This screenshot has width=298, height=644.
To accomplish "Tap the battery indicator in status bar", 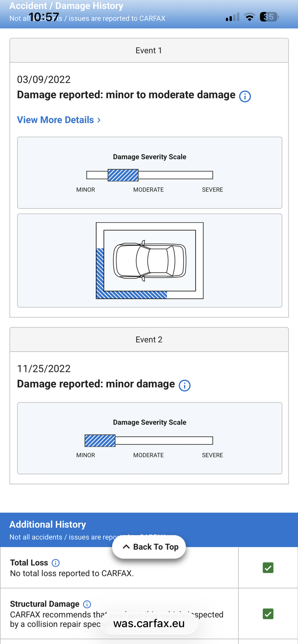I will (269, 17).
